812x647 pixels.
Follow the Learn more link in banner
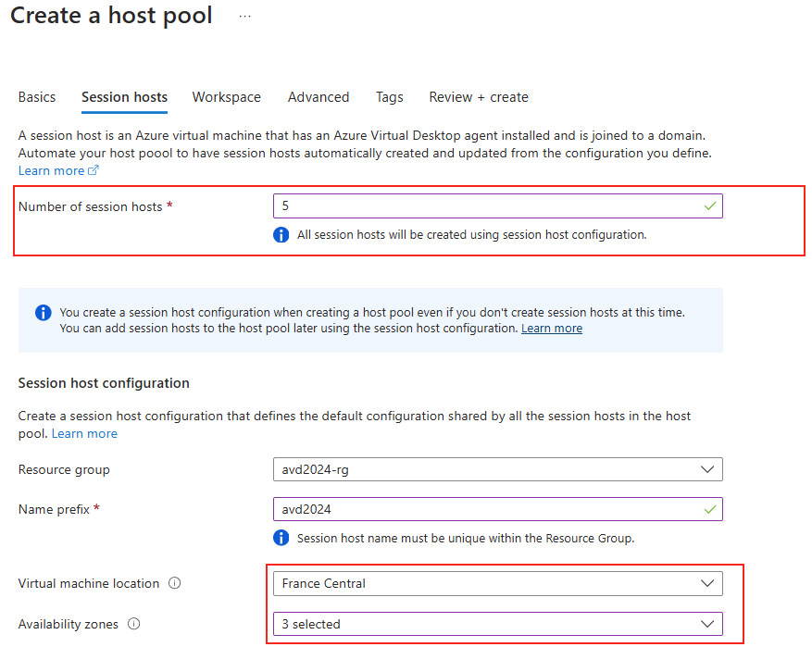click(x=552, y=329)
